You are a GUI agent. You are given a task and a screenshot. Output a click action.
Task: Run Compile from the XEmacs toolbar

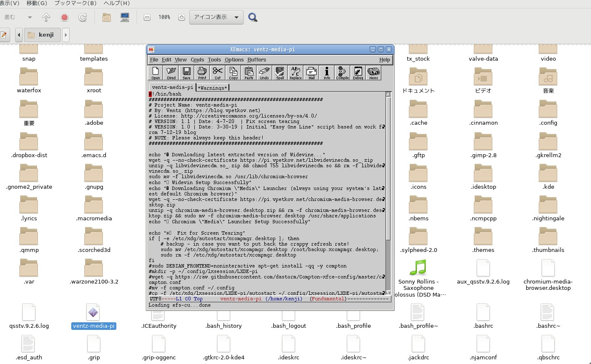tap(342, 72)
